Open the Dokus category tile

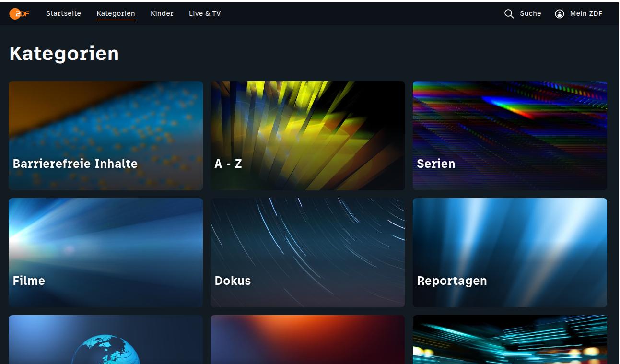coord(307,253)
